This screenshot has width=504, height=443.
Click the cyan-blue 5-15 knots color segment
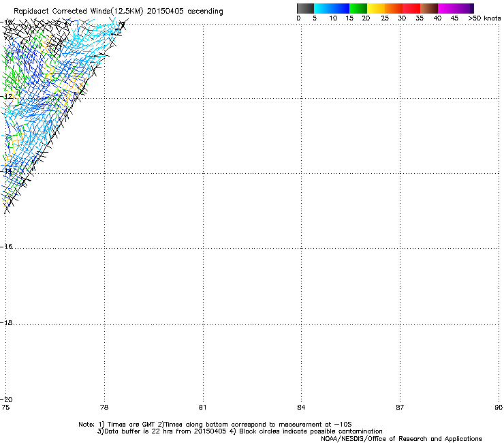click(x=332, y=8)
